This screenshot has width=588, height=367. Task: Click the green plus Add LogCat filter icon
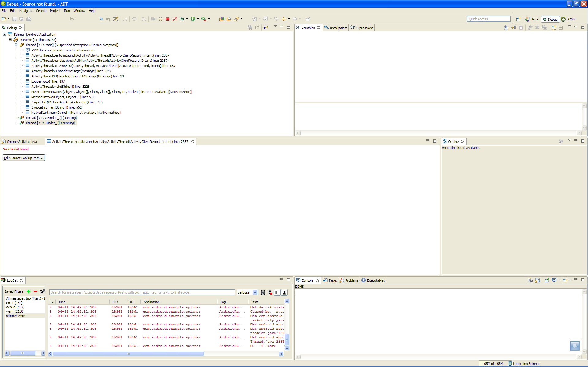pyautogui.click(x=28, y=291)
